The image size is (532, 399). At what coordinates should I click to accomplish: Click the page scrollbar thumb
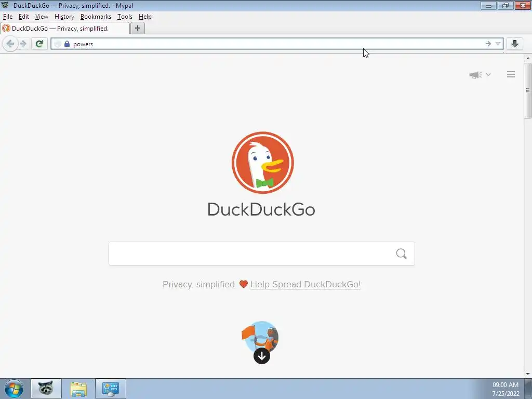(528, 90)
